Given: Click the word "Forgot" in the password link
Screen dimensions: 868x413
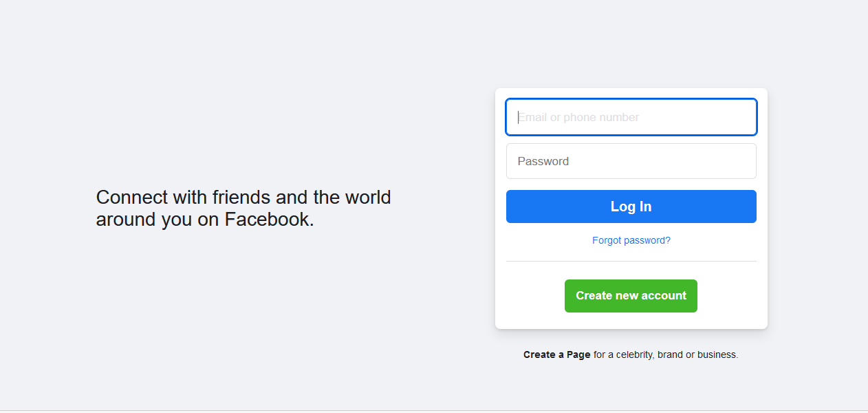Looking at the screenshot, I should click(607, 240).
